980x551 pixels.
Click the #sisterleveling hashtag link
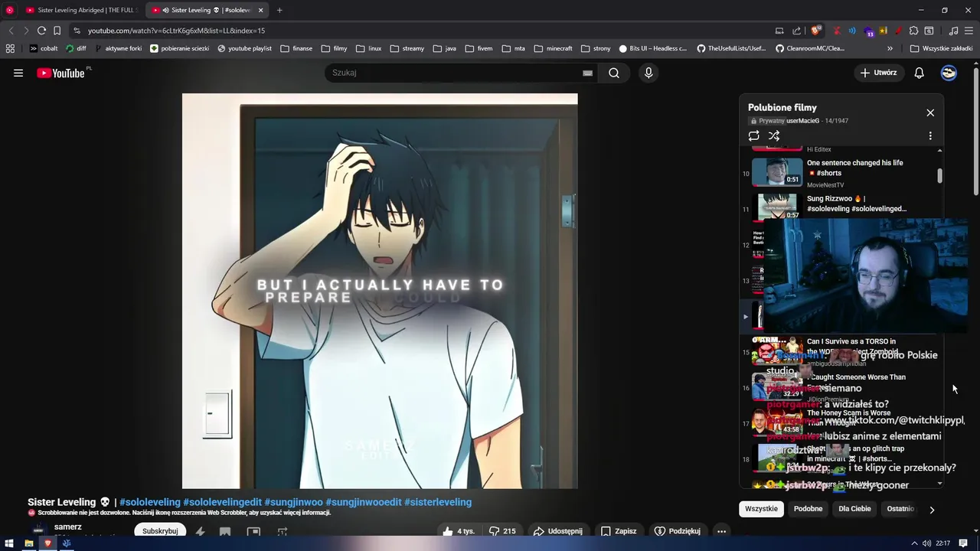438,502
